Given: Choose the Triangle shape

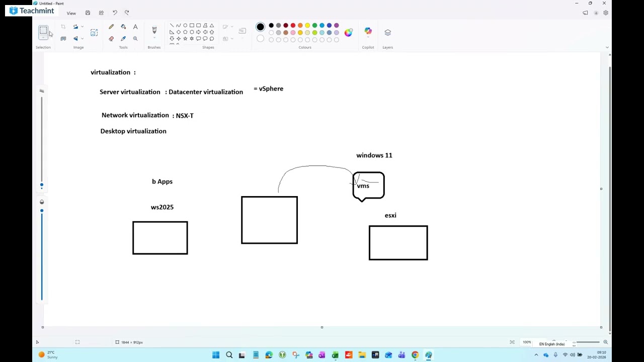Looking at the screenshot, I should tap(211, 26).
